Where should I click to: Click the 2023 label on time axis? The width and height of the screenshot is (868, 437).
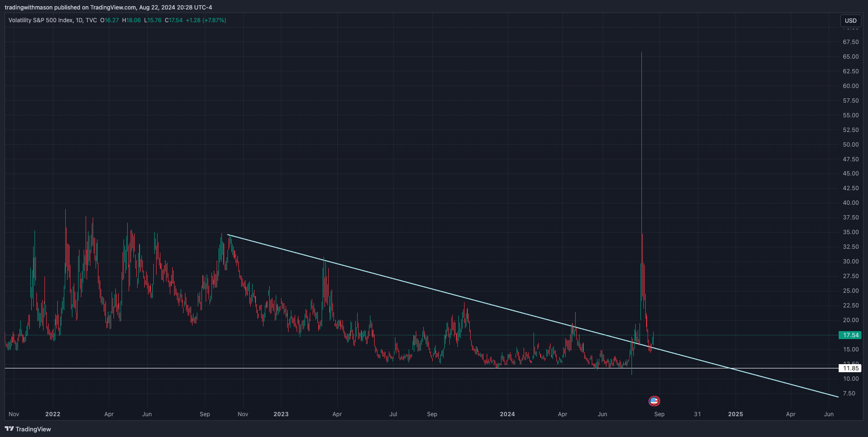point(281,414)
